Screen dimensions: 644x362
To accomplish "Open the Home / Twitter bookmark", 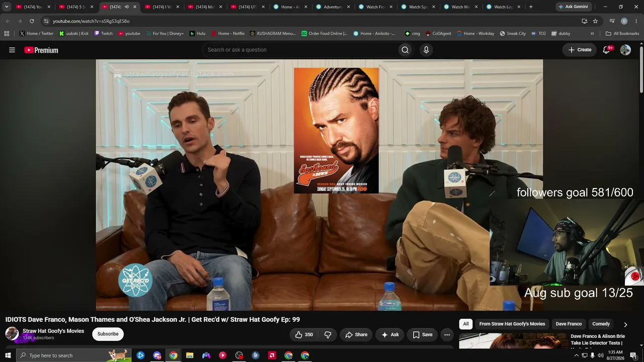I will pyautogui.click(x=36, y=34).
